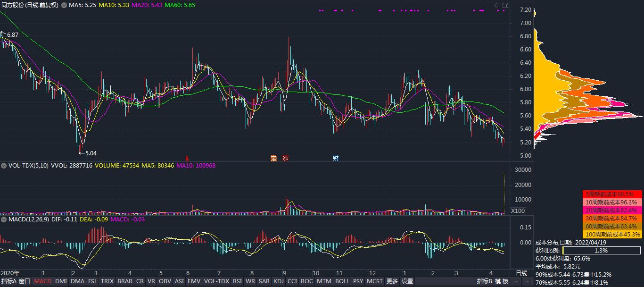Click the red S event marker
644x287 pixels.
click(187, 158)
